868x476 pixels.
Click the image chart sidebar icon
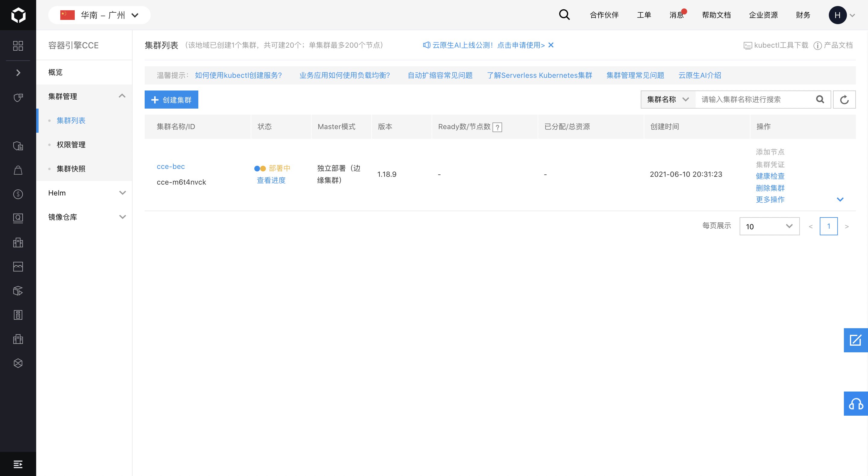(18, 267)
